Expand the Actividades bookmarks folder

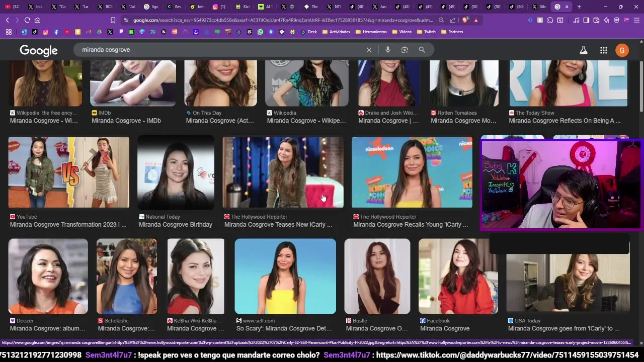[x=336, y=32]
